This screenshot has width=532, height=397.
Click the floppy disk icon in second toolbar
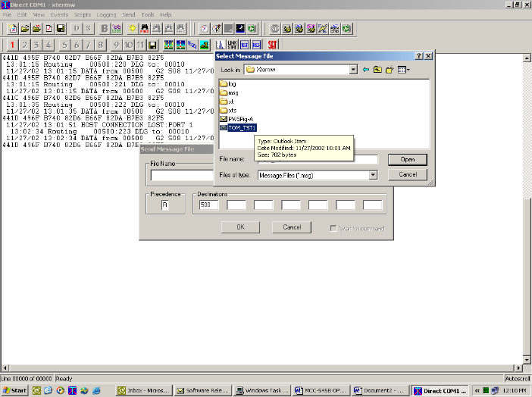click(152, 45)
